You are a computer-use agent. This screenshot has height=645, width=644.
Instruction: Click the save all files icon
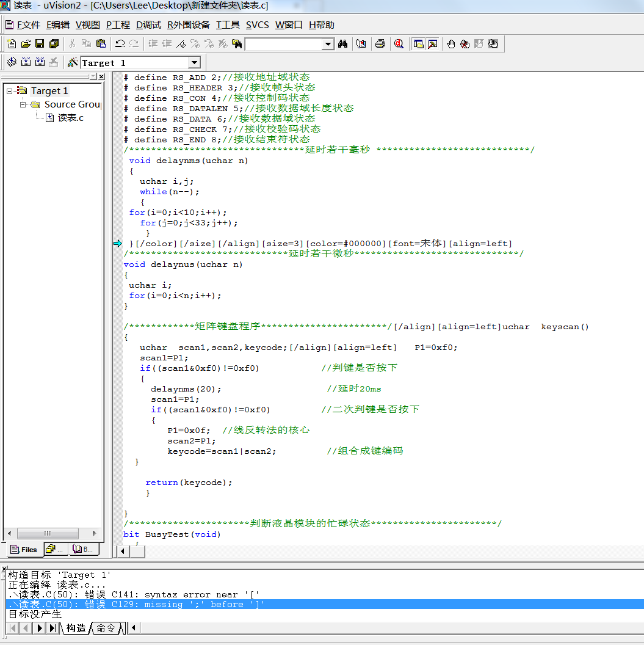54,43
